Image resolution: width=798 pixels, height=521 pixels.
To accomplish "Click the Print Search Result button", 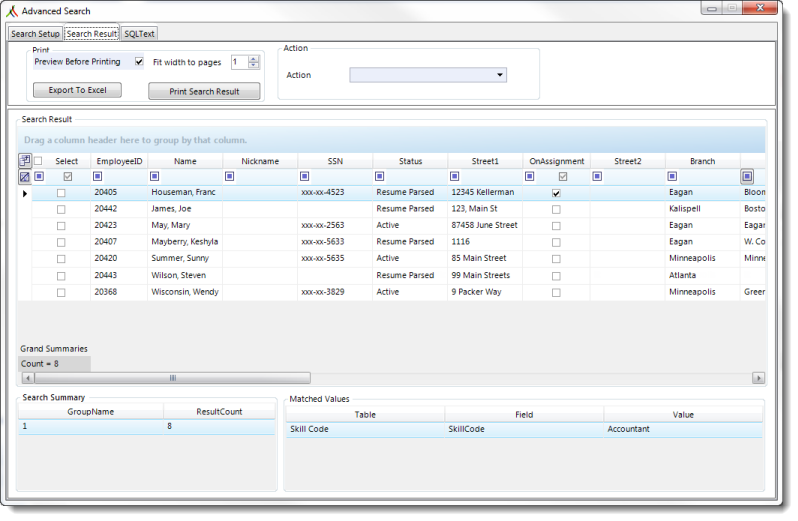I will 204,91.
